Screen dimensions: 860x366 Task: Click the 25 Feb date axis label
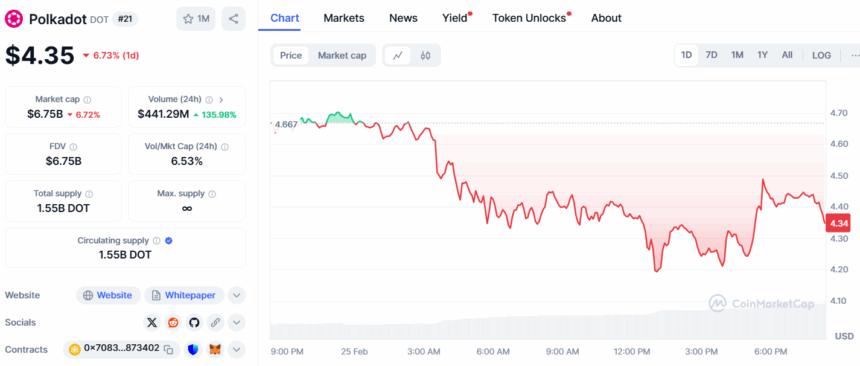(354, 351)
